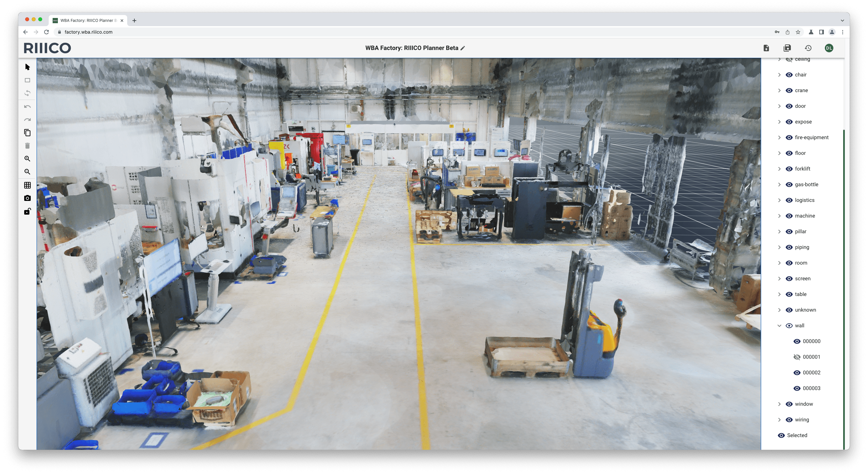Select the arrow pointer tool
This screenshot has width=868, height=474.
click(27, 67)
